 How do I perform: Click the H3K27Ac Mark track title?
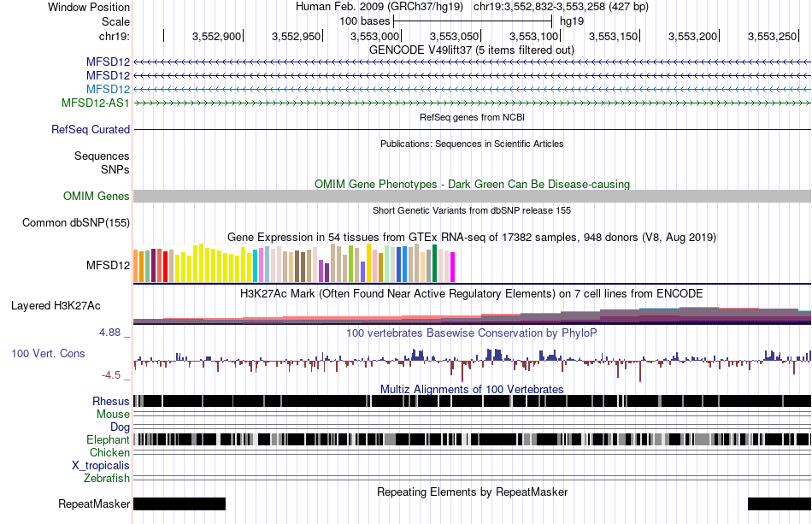(472, 293)
